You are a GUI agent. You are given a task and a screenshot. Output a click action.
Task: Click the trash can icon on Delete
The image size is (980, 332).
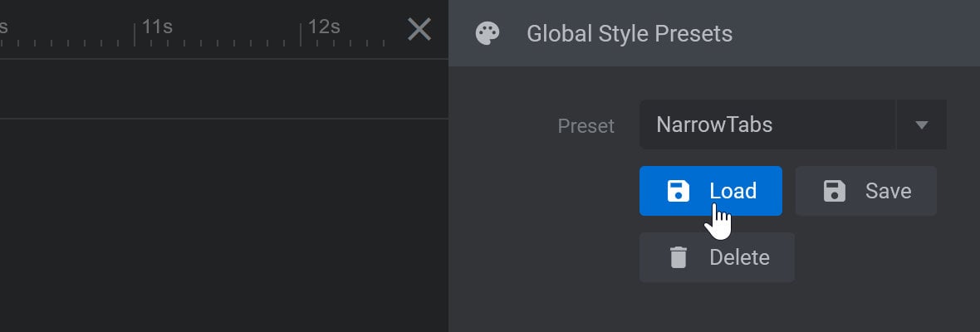coord(679,257)
